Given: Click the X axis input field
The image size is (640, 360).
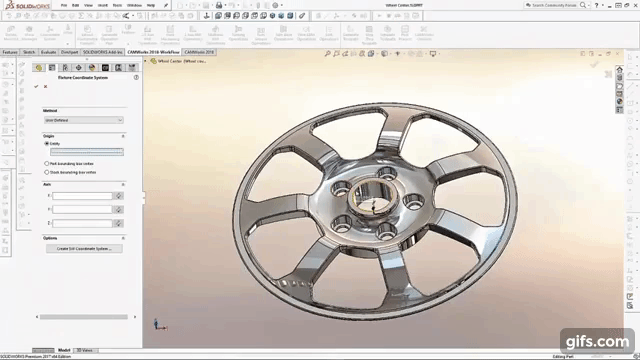Looking at the screenshot, I should pos(82,196).
